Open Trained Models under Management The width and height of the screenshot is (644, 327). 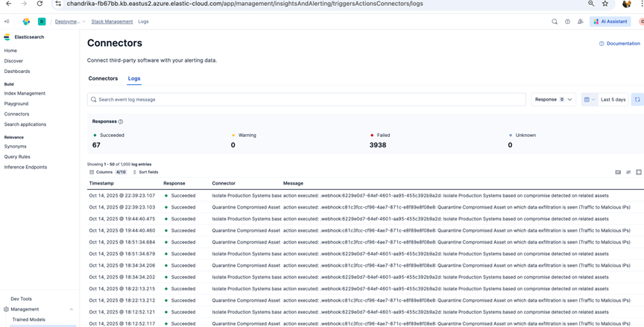[29, 320]
